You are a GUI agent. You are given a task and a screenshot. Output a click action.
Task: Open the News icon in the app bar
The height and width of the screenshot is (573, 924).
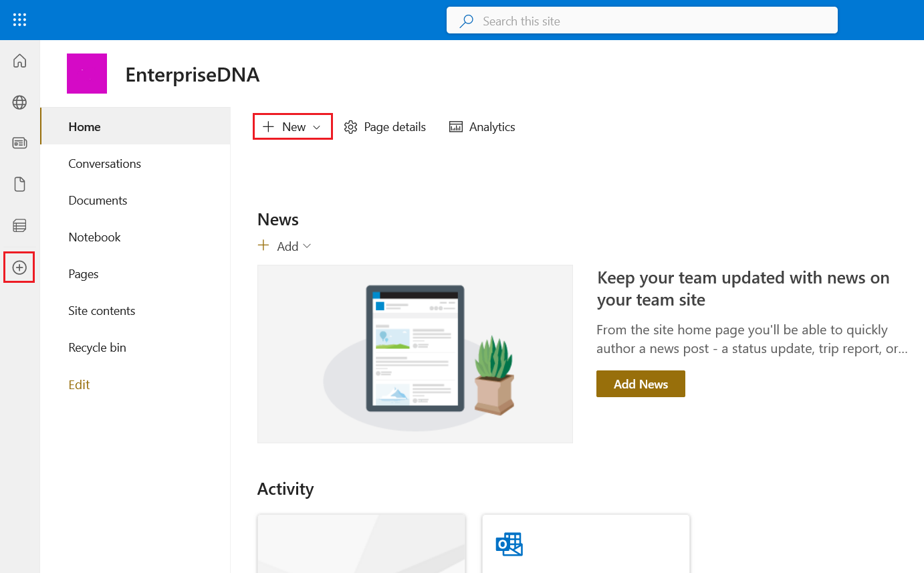pos(20,143)
